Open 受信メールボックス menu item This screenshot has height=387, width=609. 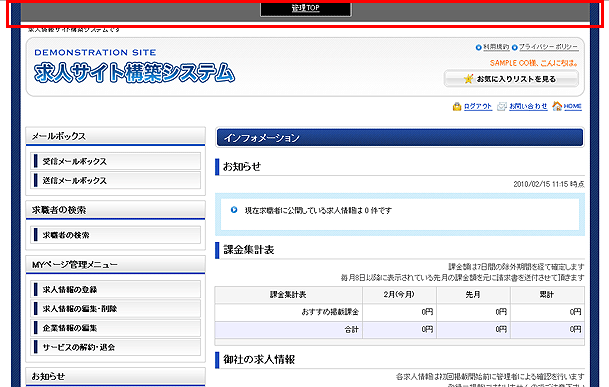(115, 161)
